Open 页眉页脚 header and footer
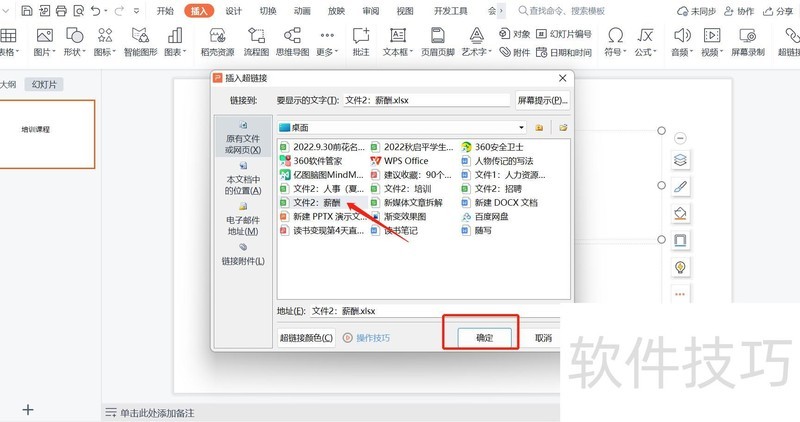 coord(438,42)
